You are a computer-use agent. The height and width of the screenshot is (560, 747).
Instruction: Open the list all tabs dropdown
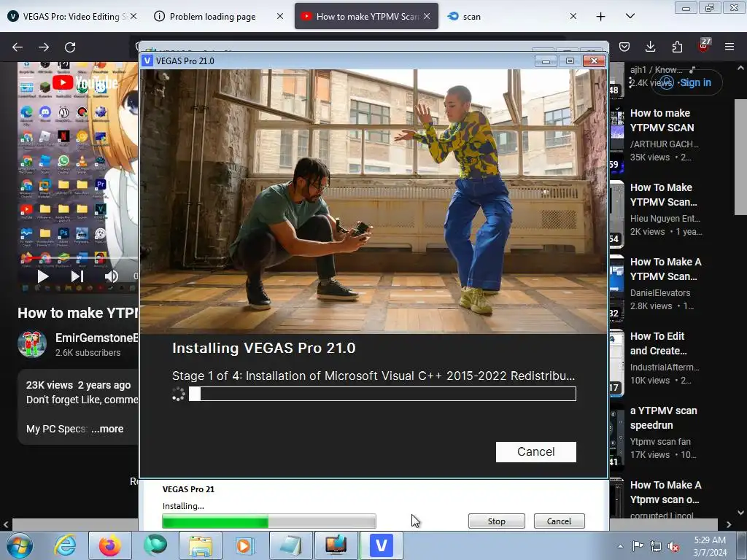pos(630,16)
